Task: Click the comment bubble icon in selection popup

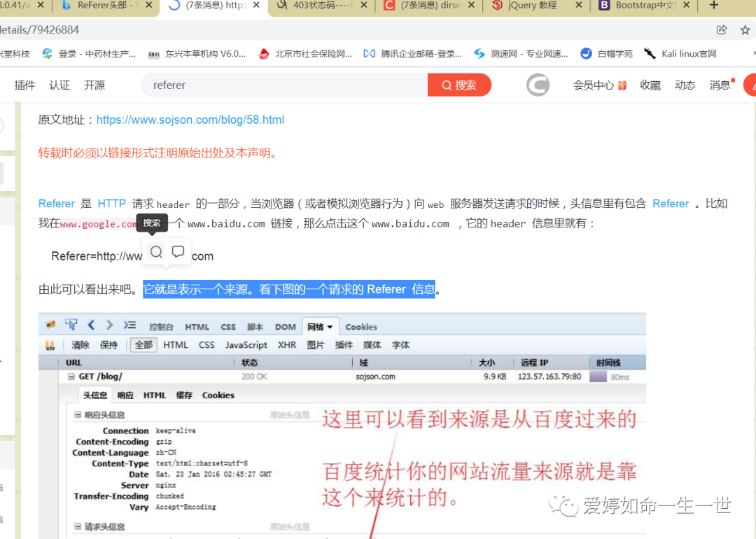Action: tap(178, 252)
